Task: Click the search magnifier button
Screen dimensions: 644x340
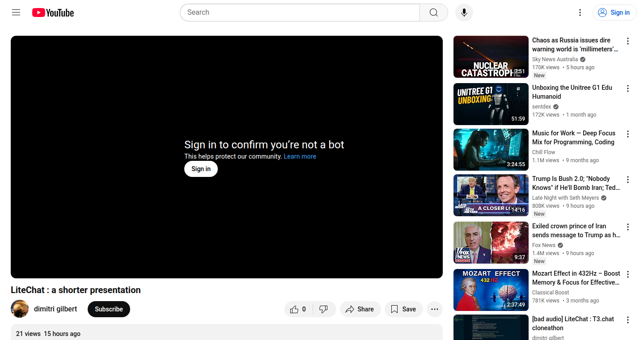Action: pos(434,13)
